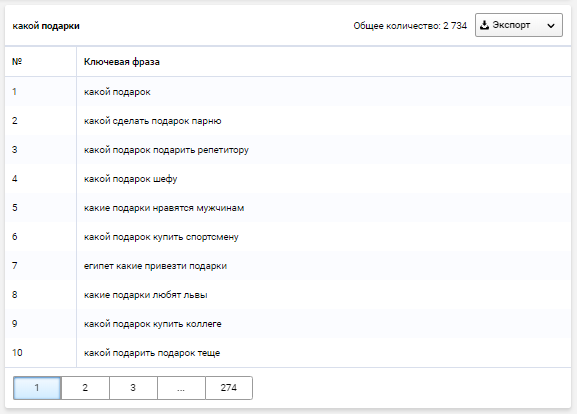577x414 pixels.
Task: Select row какой подарок купить коллеге
Action: 288,324
